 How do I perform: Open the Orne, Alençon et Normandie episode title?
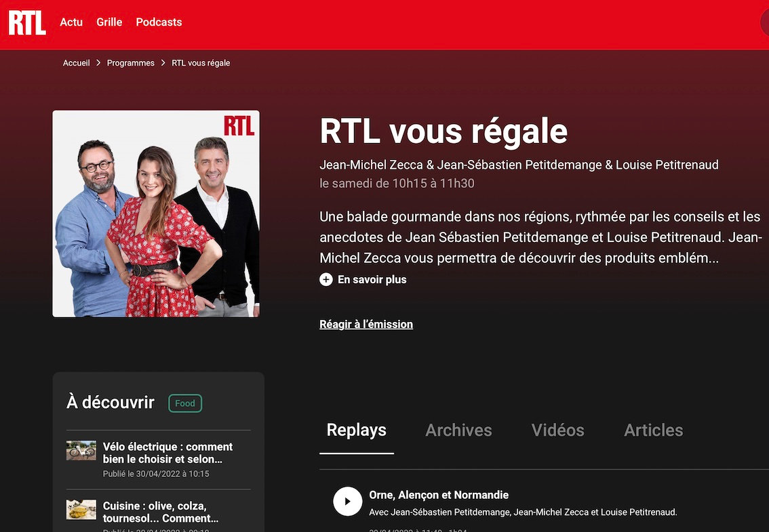point(439,495)
